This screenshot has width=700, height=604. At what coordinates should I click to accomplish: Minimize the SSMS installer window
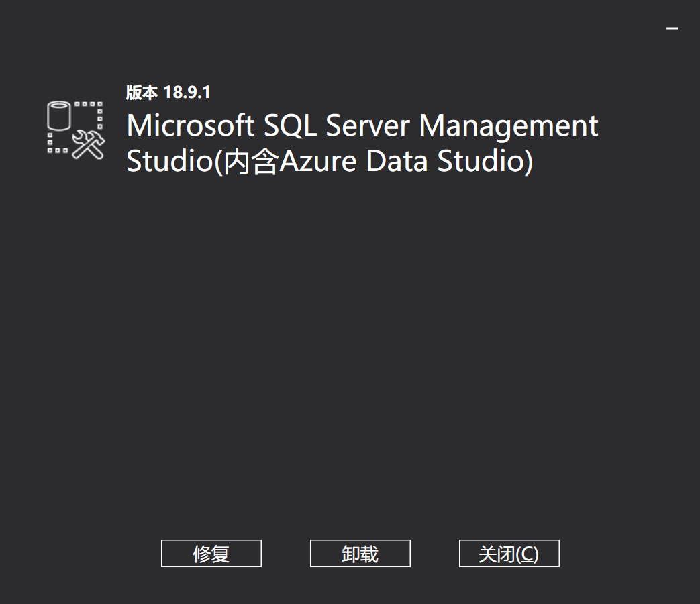(x=672, y=28)
